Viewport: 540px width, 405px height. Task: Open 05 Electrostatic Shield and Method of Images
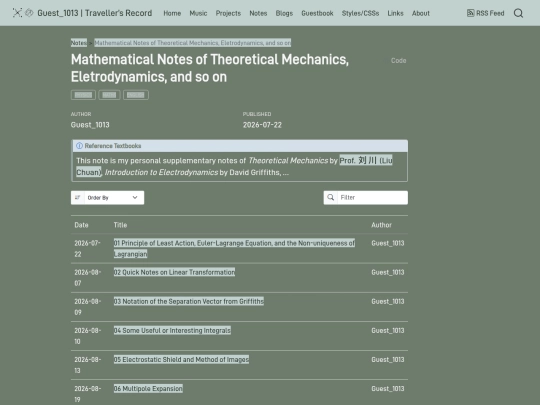pyautogui.click(x=181, y=359)
